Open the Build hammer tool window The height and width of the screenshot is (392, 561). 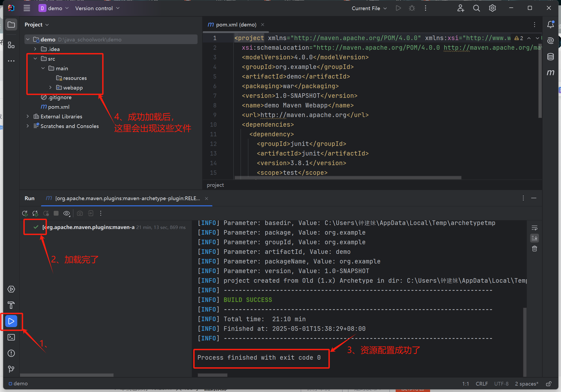[11, 305]
